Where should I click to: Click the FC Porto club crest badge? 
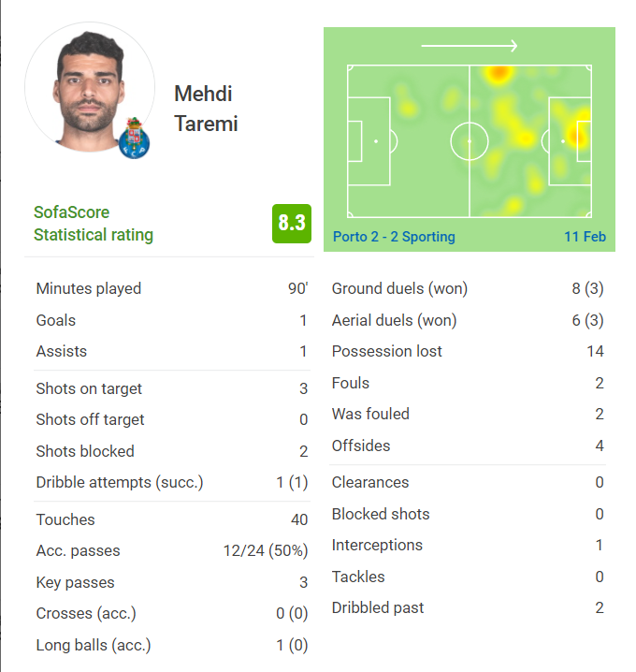click(134, 138)
